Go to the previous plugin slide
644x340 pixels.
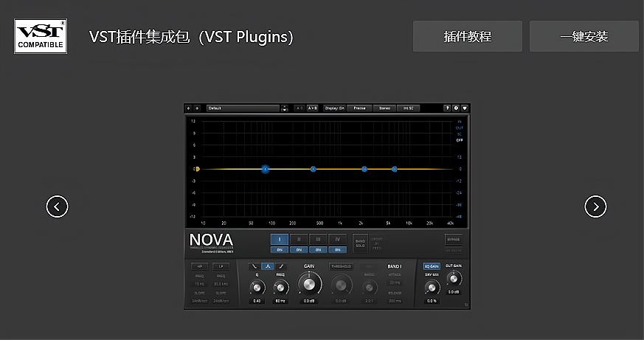57,207
